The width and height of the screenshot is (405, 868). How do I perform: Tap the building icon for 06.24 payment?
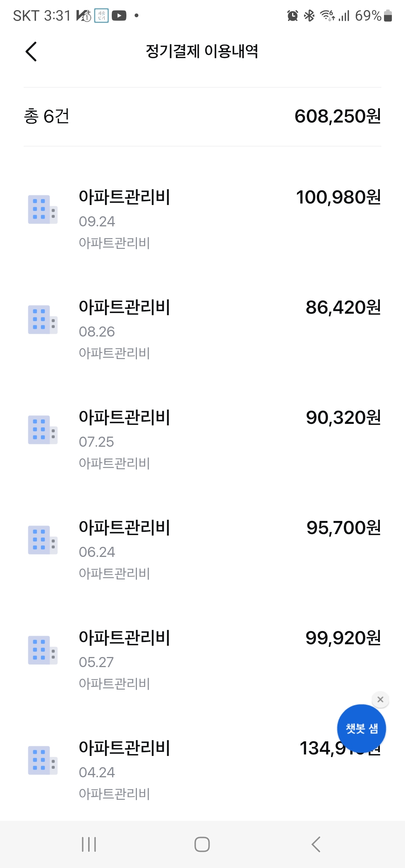coord(42,540)
